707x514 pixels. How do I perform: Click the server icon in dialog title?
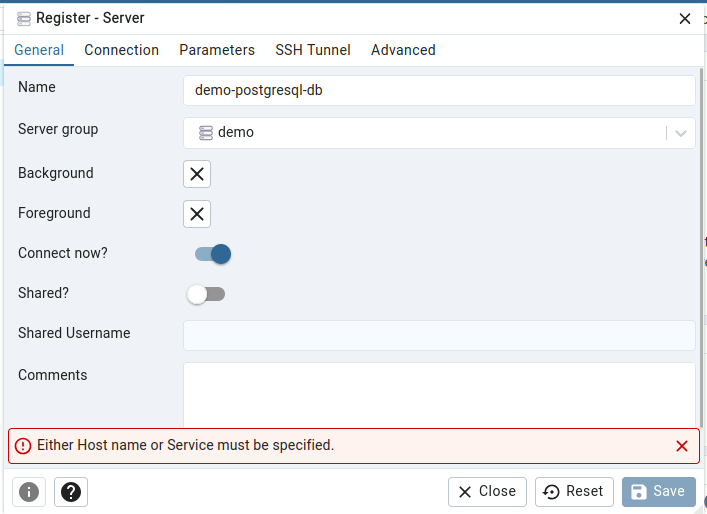click(24, 18)
